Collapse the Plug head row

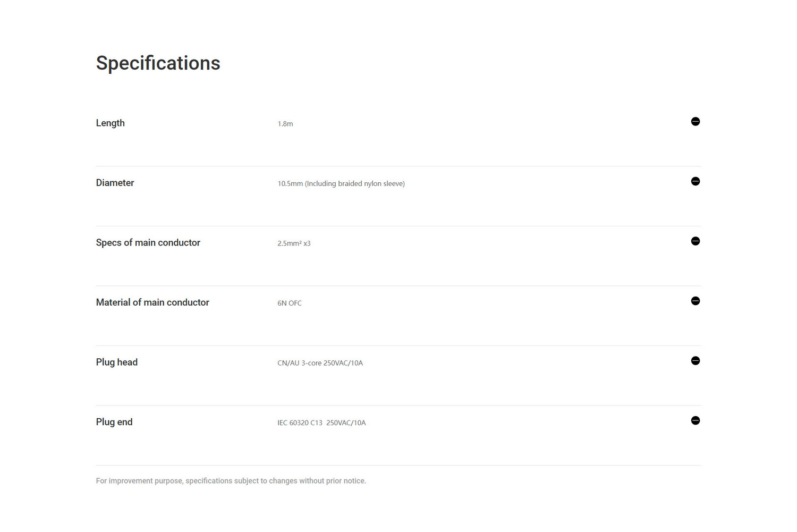click(695, 361)
